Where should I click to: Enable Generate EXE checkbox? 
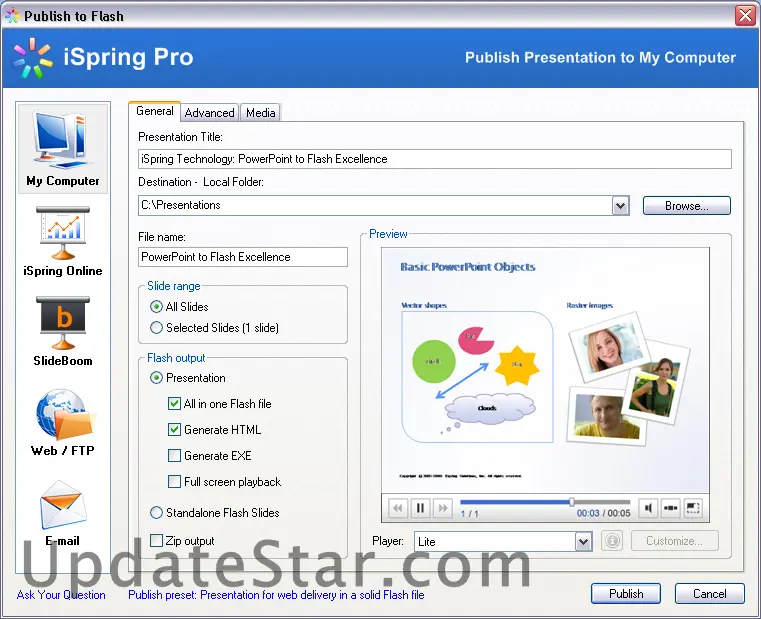174,455
